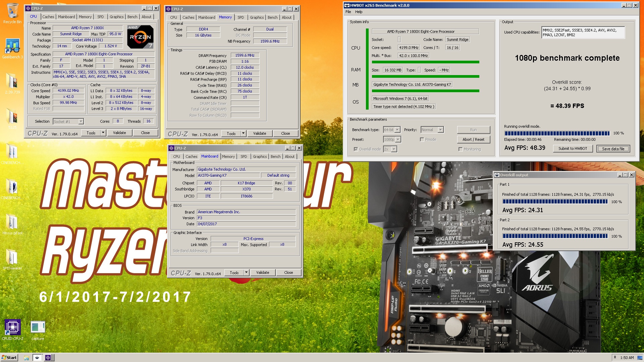Screen dimensions: 644x362
Task: Click the Default string field beside Model
Action: click(x=278, y=175)
